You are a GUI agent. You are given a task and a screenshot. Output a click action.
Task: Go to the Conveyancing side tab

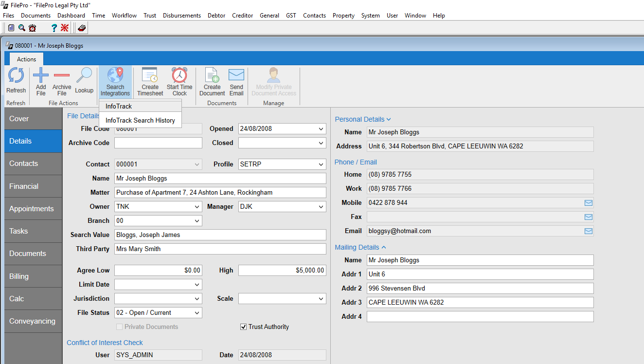click(x=33, y=321)
